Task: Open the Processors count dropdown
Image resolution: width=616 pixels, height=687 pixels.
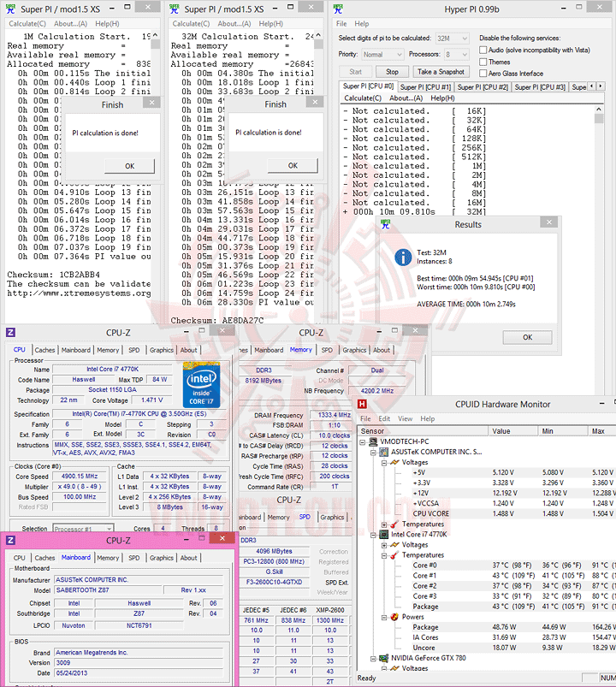Action: pos(457,55)
